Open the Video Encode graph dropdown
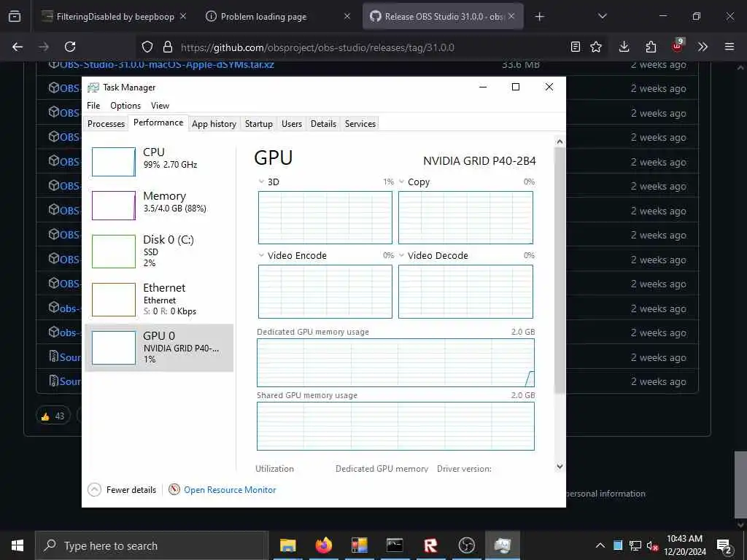This screenshot has width=747, height=560. tap(261, 255)
